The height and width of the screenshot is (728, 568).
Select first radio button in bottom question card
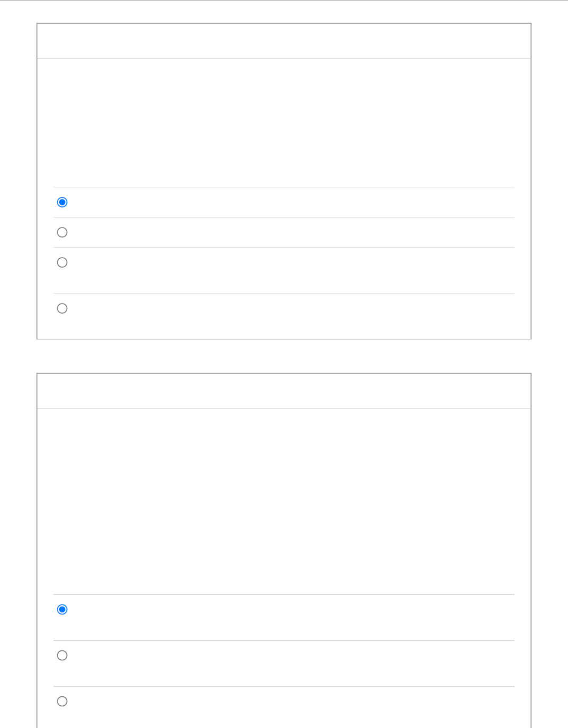[62, 609]
